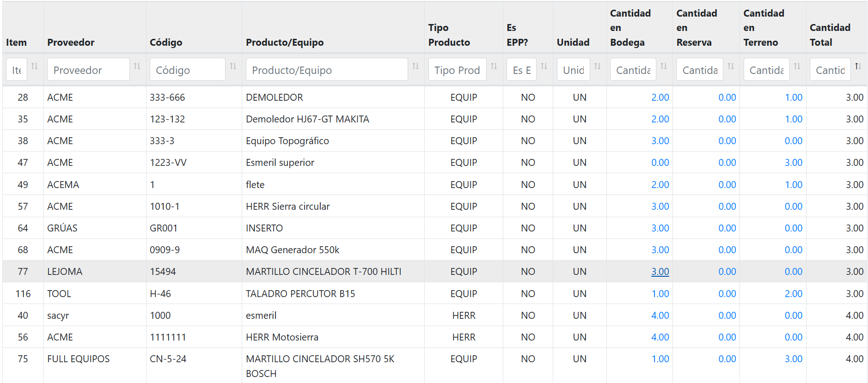The image size is (868, 383).
Task: Select code cell CN-5-24
Action: (194, 366)
